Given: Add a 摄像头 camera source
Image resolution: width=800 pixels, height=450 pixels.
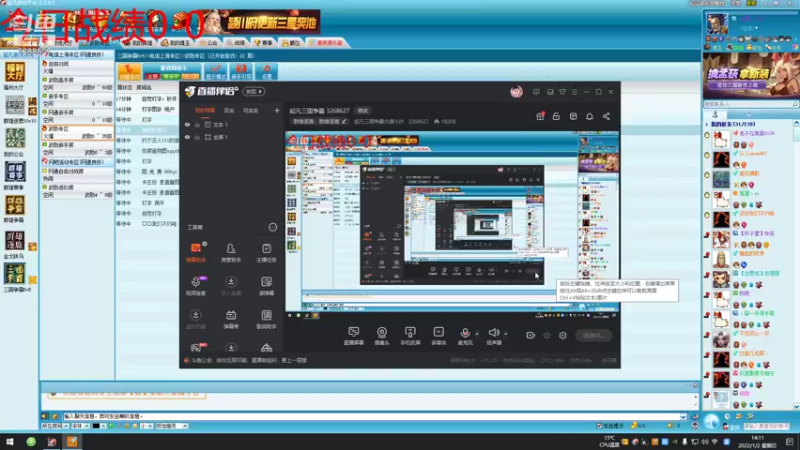Looking at the screenshot, I should 382,336.
